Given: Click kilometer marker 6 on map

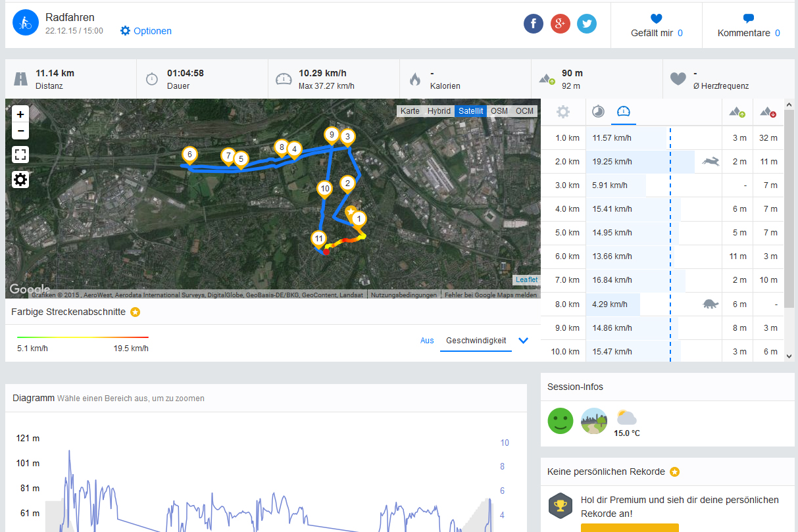Looking at the screenshot, I should [189, 156].
